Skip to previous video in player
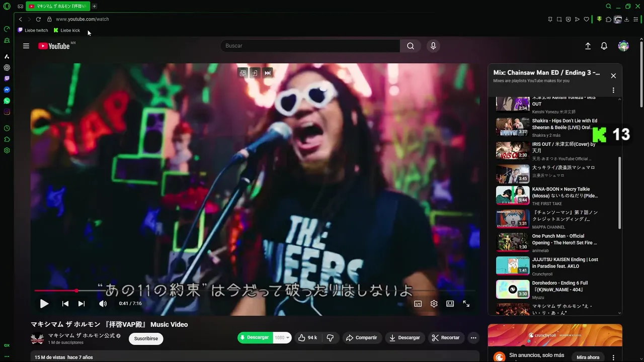The image size is (644, 362). (65, 304)
